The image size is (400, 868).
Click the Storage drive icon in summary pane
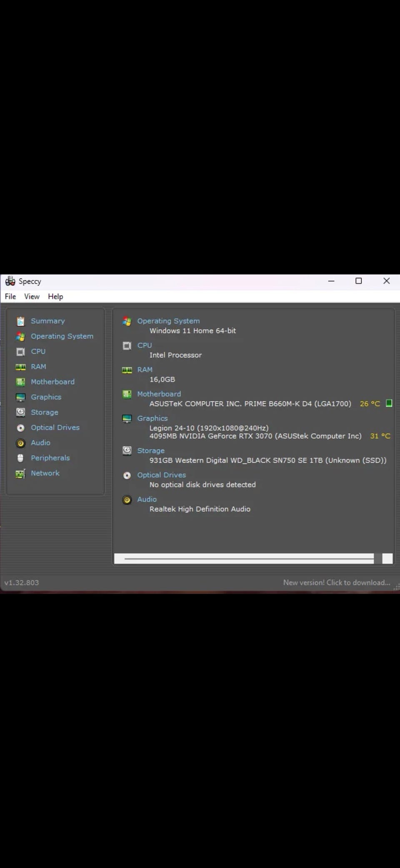pyautogui.click(x=127, y=451)
